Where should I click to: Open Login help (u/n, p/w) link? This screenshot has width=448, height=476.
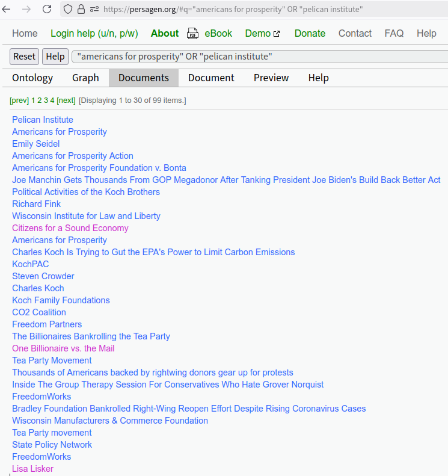(x=94, y=33)
